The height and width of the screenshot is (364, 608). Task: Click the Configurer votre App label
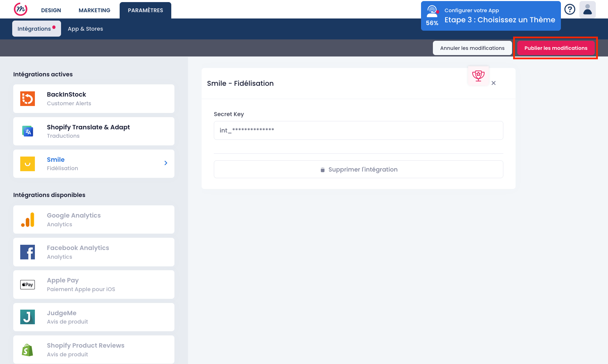(x=472, y=10)
